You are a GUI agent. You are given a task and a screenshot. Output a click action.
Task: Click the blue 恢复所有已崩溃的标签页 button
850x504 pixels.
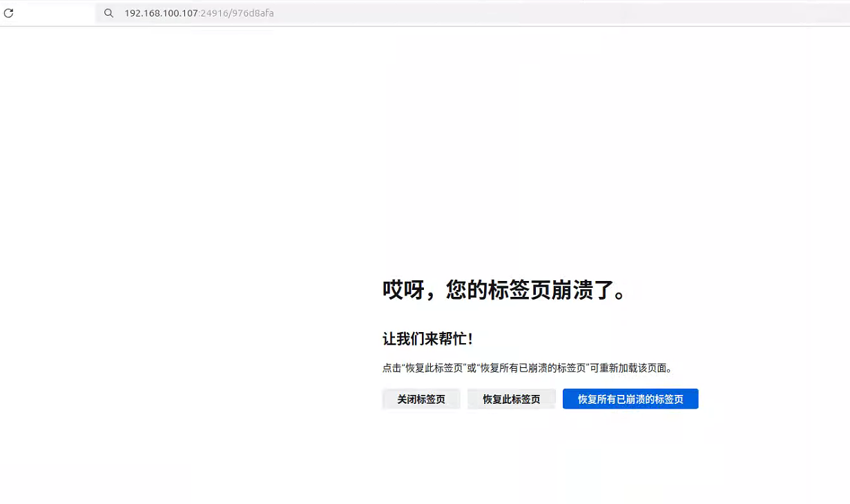(630, 399)
